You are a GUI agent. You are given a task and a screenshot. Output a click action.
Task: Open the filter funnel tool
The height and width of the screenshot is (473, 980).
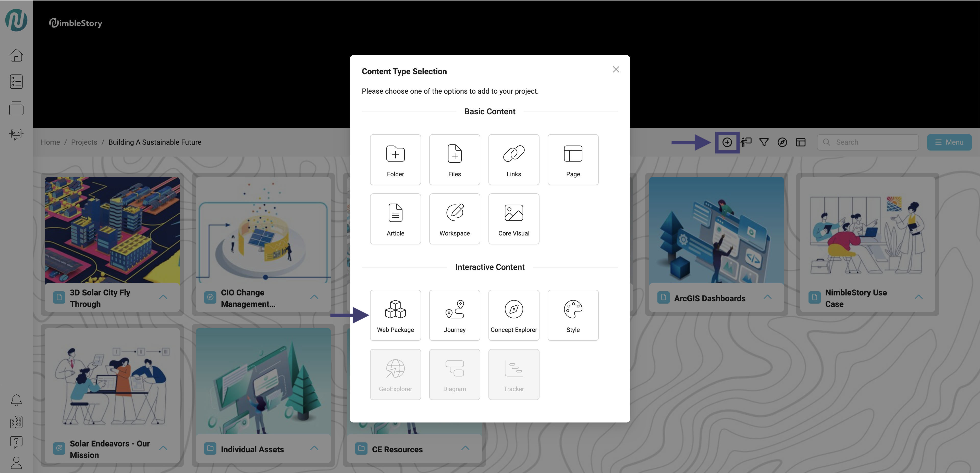[764, 142]
